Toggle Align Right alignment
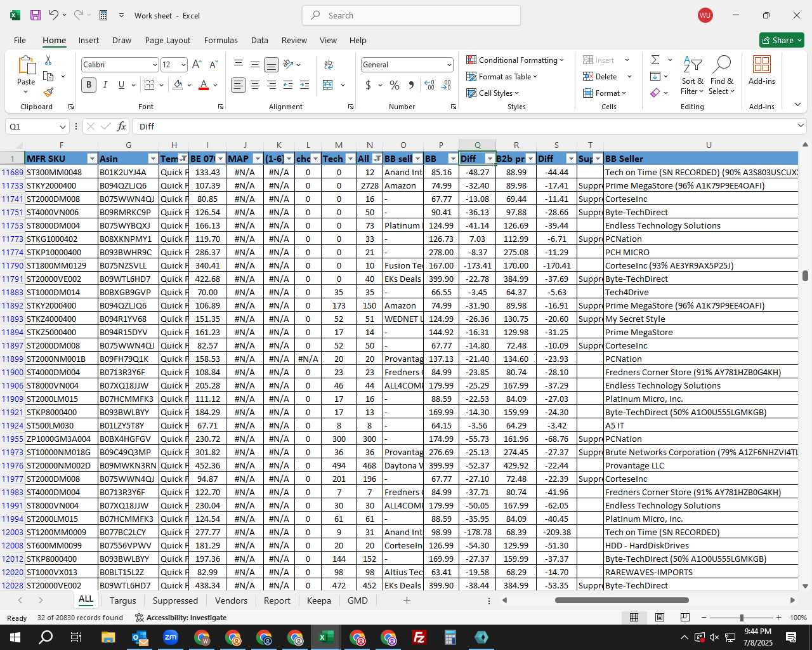This screenshot has width=812, height=650. tap(272, 85)
